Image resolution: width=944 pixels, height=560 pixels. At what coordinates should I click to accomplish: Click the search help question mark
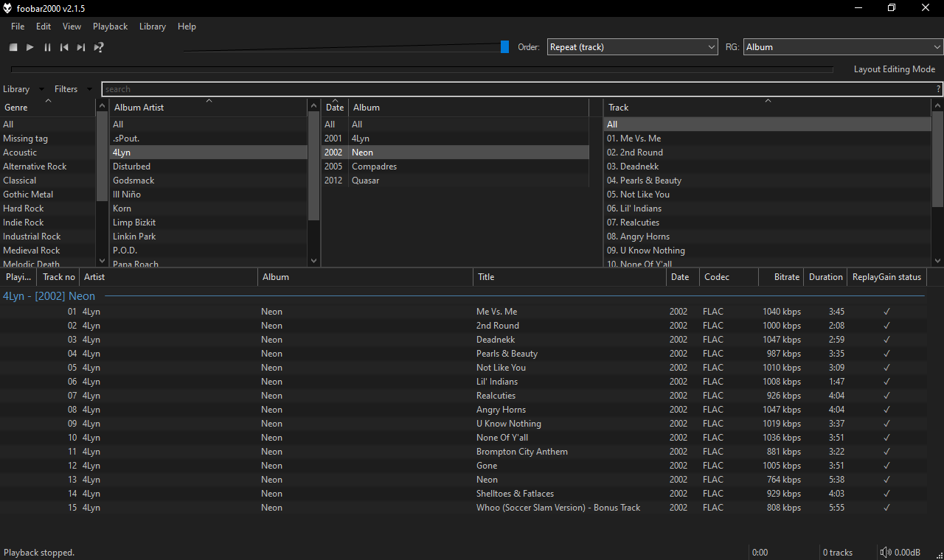(x=938, y=89)
